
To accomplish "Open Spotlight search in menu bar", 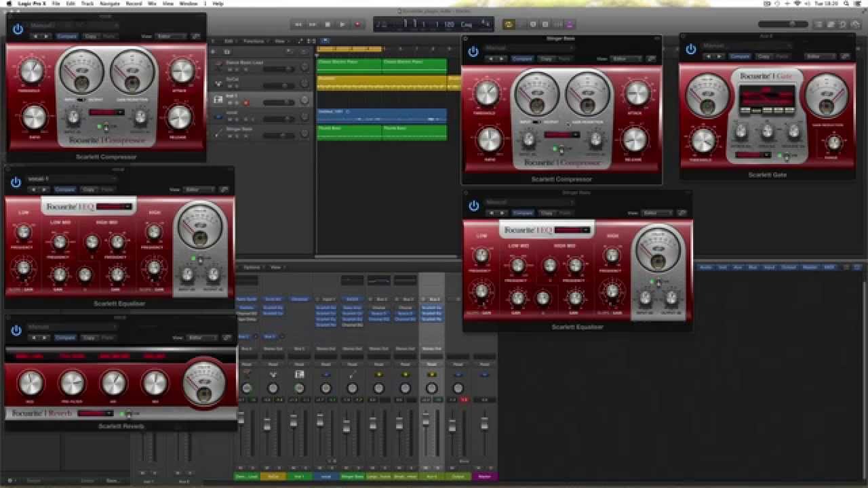I will (847, 3).
